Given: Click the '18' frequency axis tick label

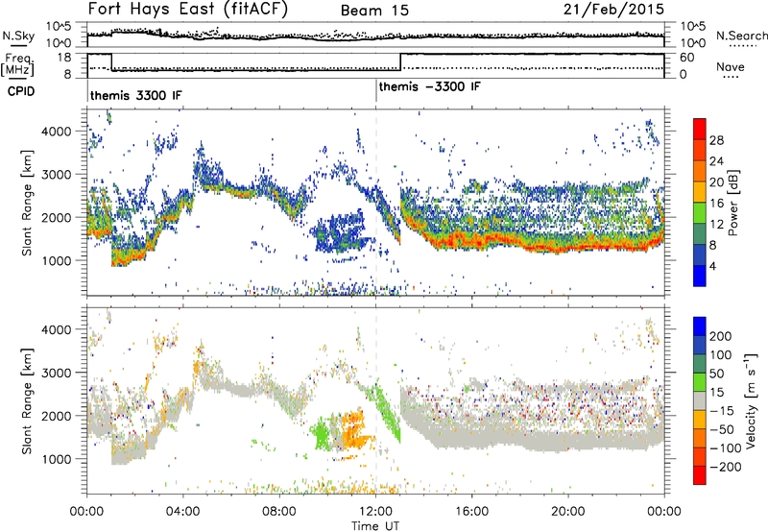Looking at the screenshot, I should pyautogui.click(x=63, y=58).
